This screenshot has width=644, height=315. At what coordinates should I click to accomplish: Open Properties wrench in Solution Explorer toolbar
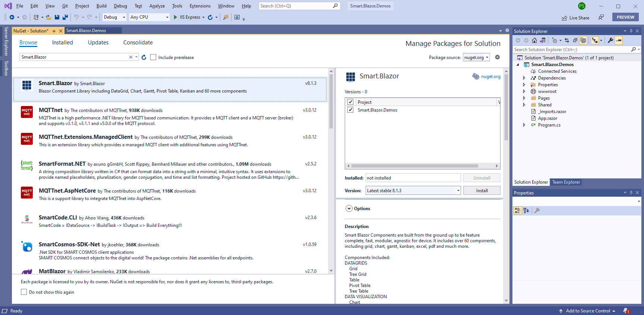pos(610,40)
